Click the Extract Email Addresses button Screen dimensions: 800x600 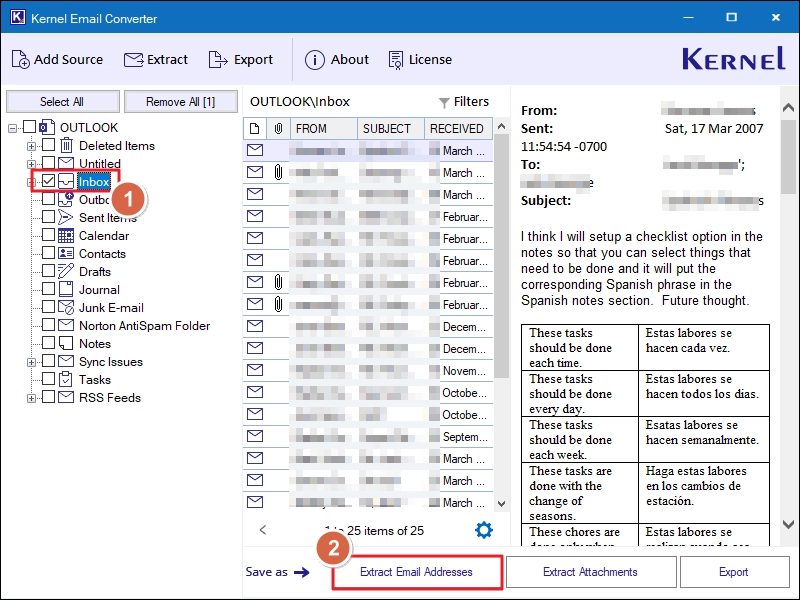416,572
